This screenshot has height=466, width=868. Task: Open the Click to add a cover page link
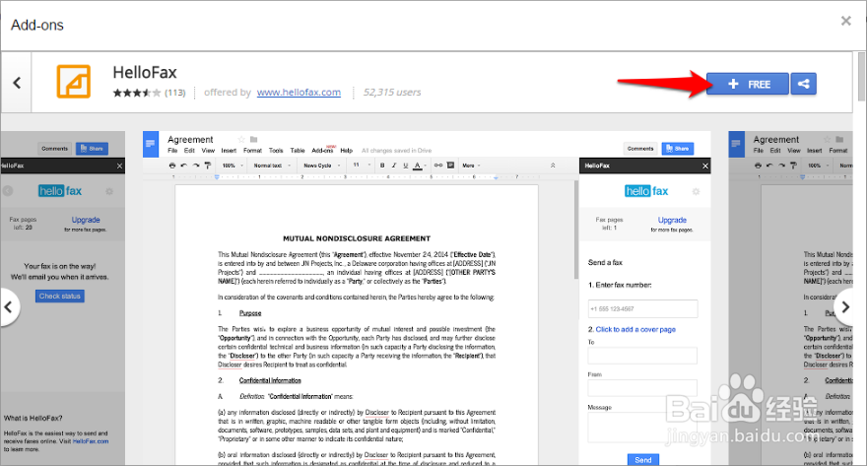(635, 329)
